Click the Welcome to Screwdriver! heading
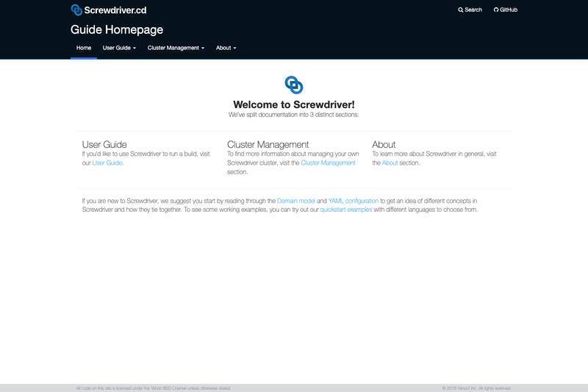The image size is (588, 392). click(294, 104)
